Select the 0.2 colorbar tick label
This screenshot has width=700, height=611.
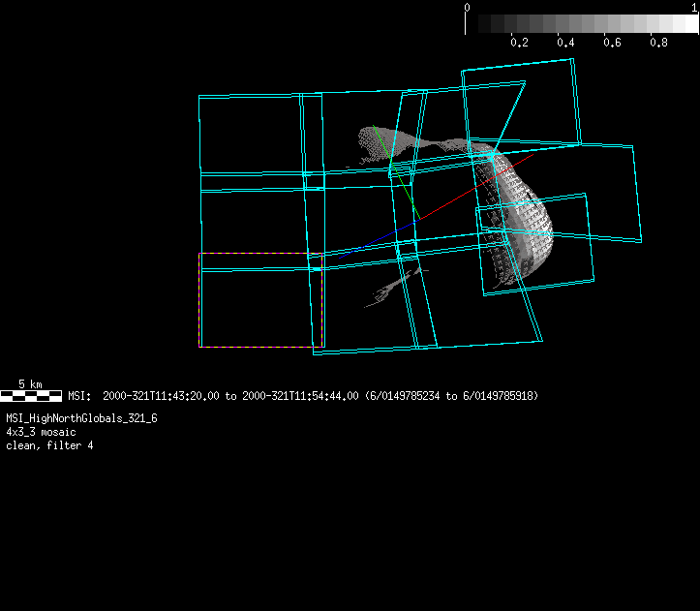(x=519, y=44)
